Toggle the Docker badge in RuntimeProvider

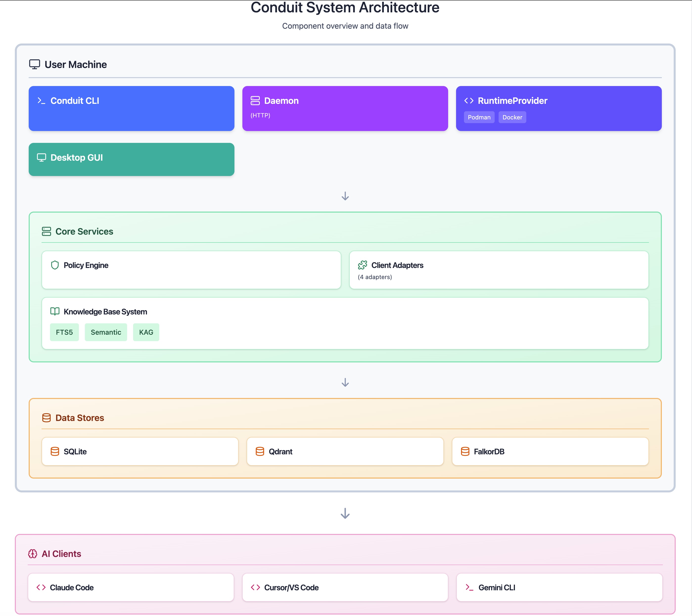[512, 117]
